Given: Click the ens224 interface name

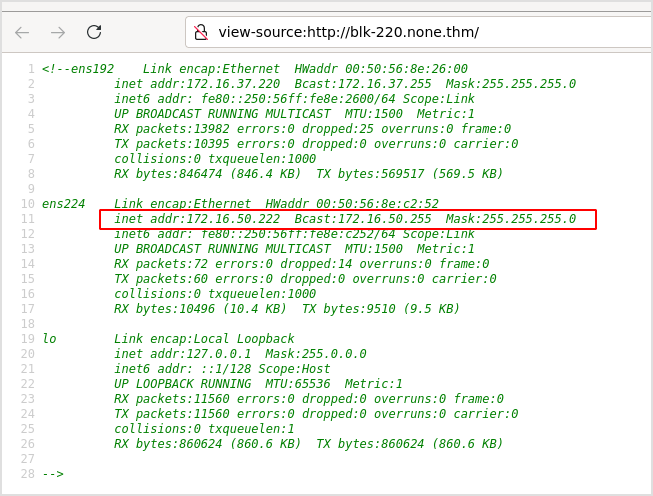Looking at the screenshot, I should tap(63, 204).
